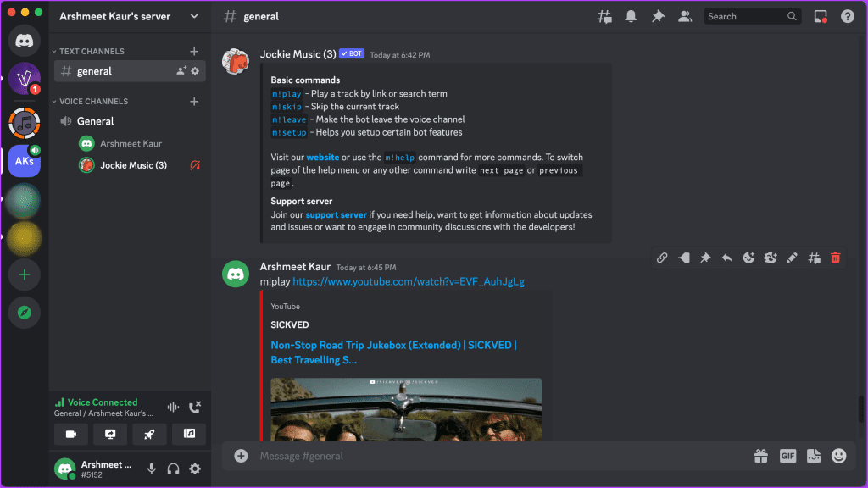Open Discord home direct messages icon
This screenshot has width=868, height=488.
click(x=25, y=41)
